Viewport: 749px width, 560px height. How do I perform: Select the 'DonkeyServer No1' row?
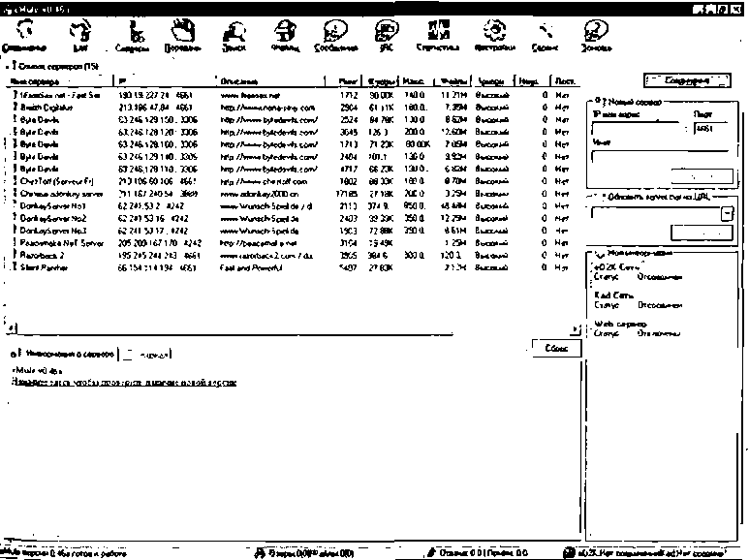[294, 206]
